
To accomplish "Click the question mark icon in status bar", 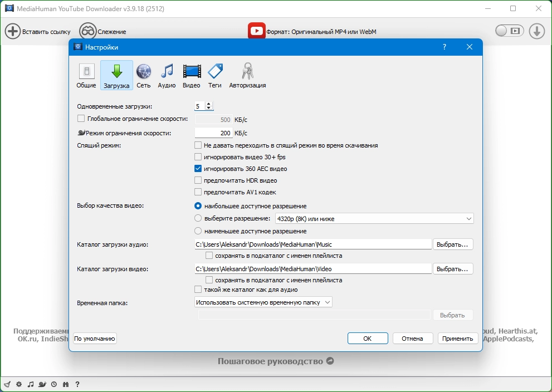I will [x=77, y=384].
